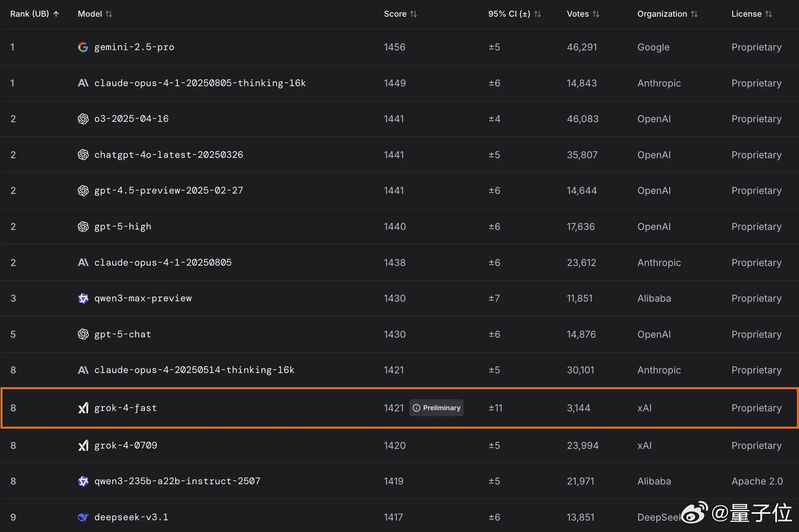Click the Score column sort arrows

[414, 14]
